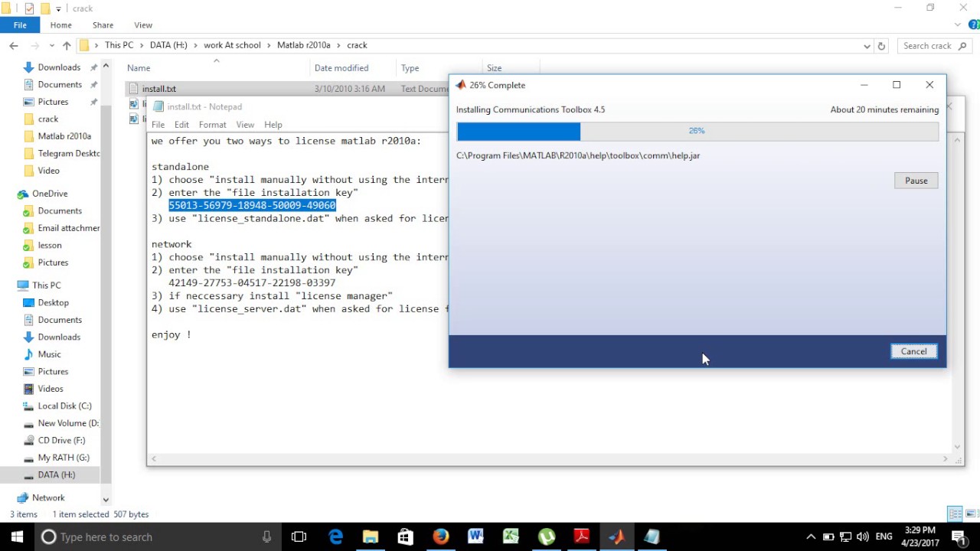The height and width of the screenshot is (551, 980).
Task: Select "work At school" breadcrumb segment
Action: tap(232, 45)
